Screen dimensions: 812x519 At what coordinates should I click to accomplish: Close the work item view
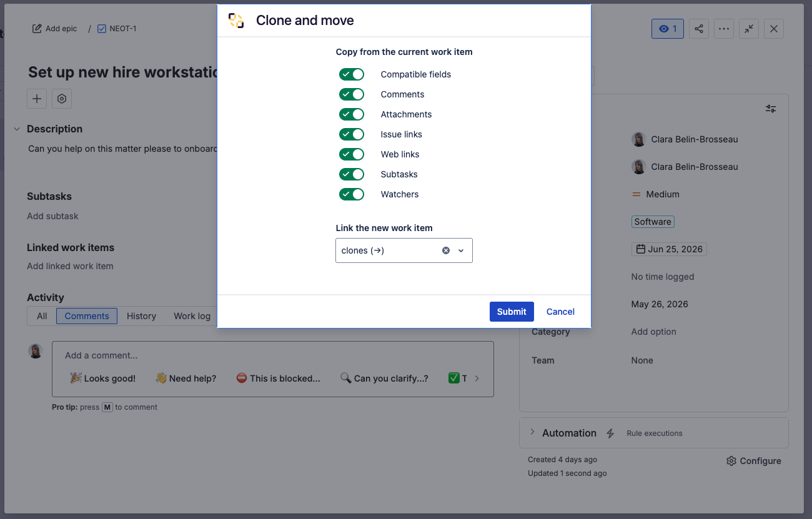pos(774,29)
